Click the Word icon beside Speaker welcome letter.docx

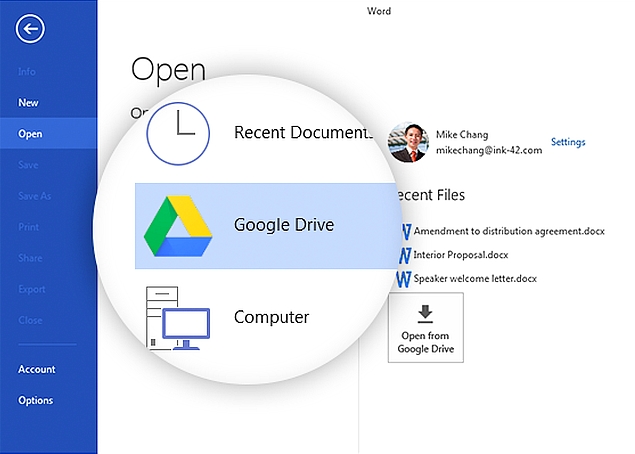tap(405, 277)
